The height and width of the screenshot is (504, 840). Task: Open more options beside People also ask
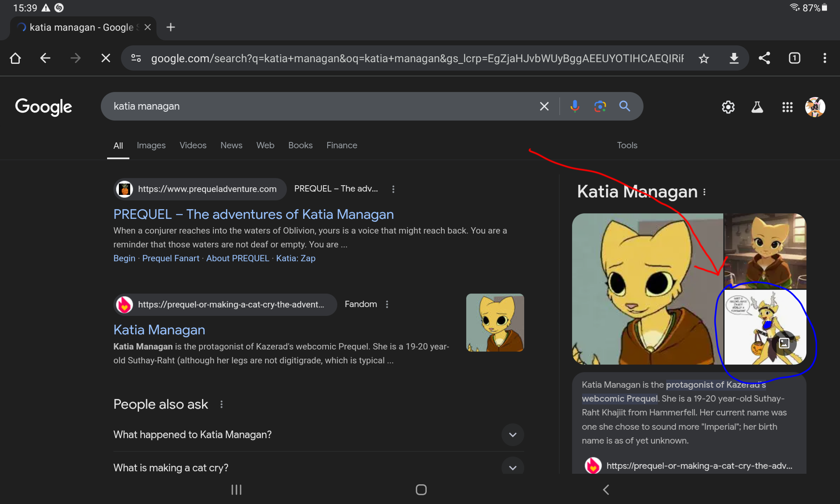click(x=221, y=404)
